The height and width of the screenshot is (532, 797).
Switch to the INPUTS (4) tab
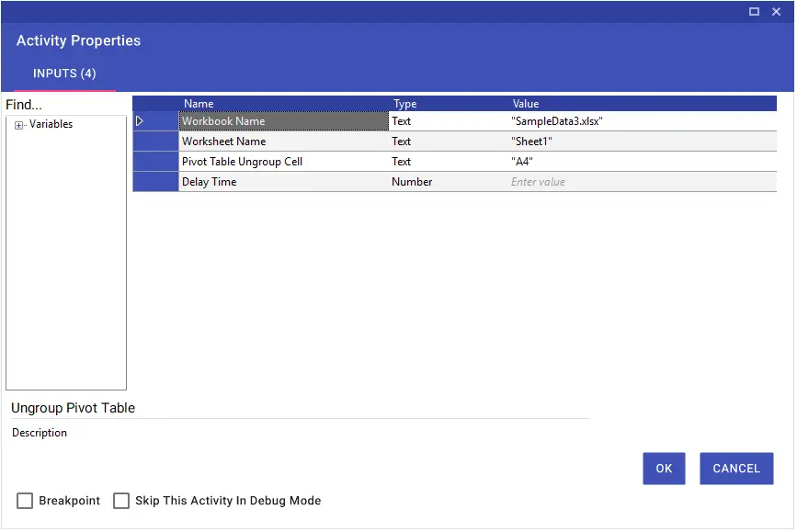(x=64, y=74)
